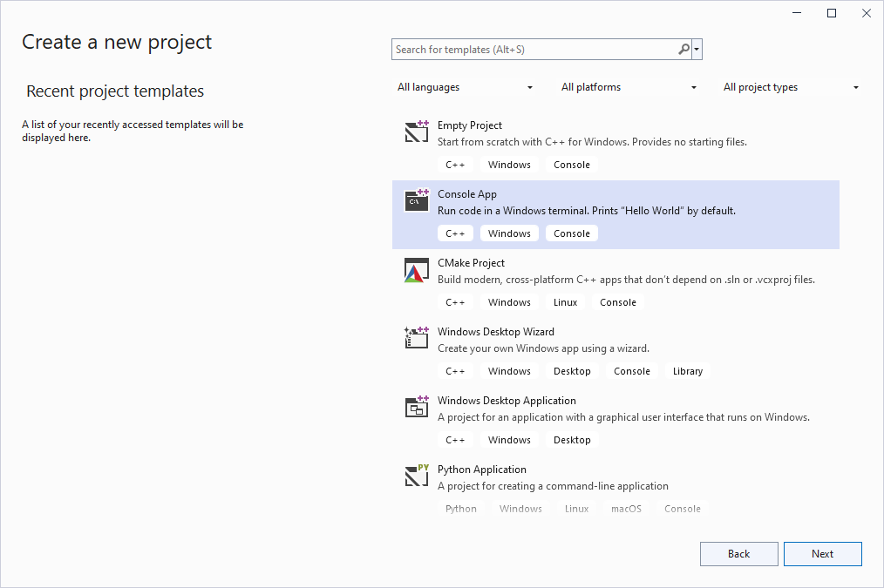Toggle the macOS tag on Python Application
This screenshot has width=884, height=588.
pos(626,508)
